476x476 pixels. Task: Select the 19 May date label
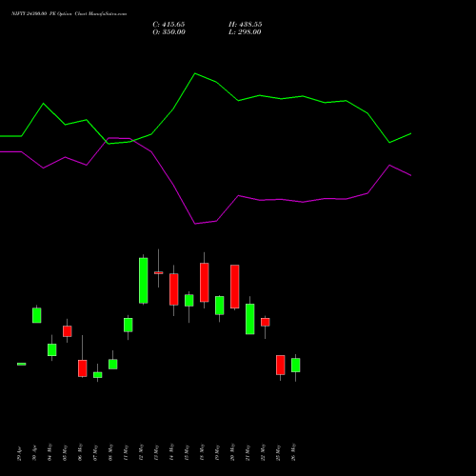click(217, 452)
